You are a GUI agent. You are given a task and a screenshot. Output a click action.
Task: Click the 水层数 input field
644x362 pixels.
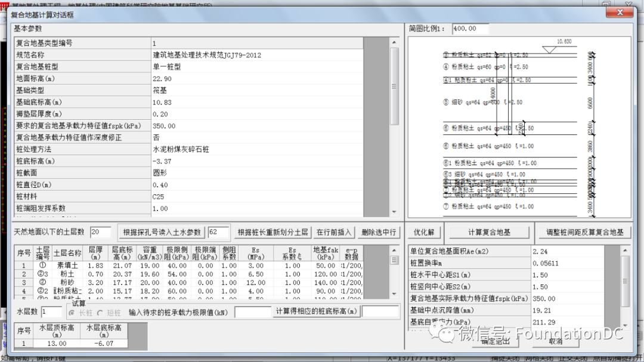(52, 312)
